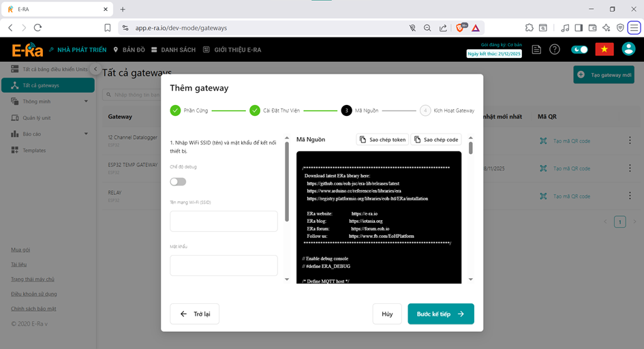Bookmark this page using bookmark icon
The height and width of the screenshot is (349, 644).
click(108, 28)
